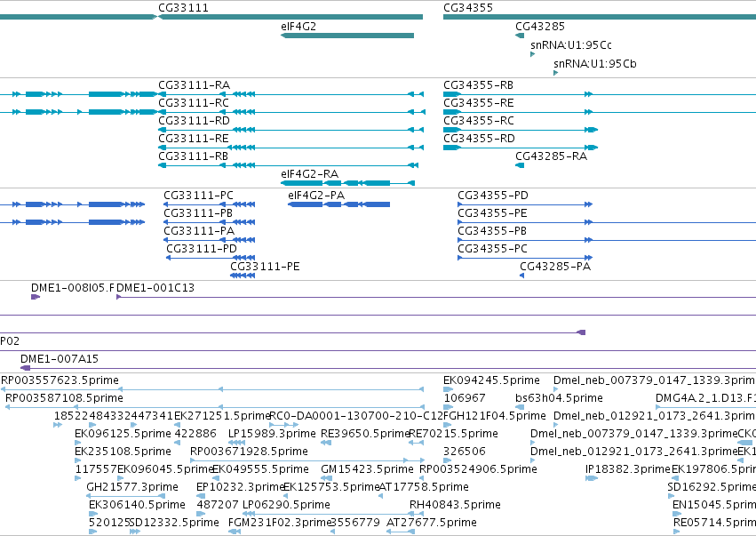Click the CG33111-PE protein label

265,267
